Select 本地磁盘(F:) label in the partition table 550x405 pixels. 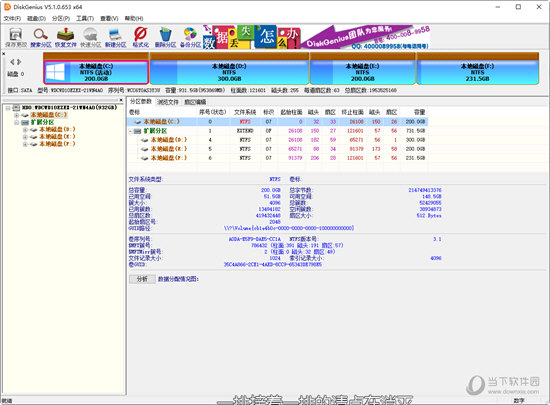pyautogui.click(x=169, y=158)
